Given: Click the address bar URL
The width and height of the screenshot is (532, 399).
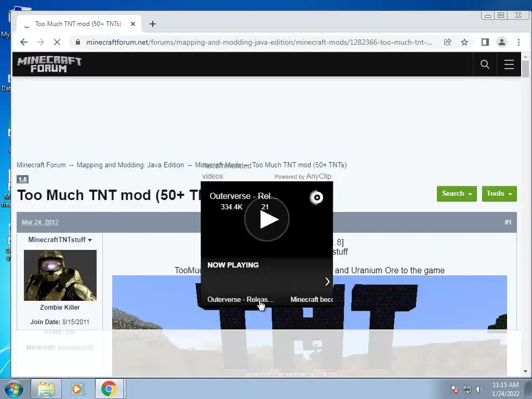Looking at the screenshot, I should (x=259, y=42).
